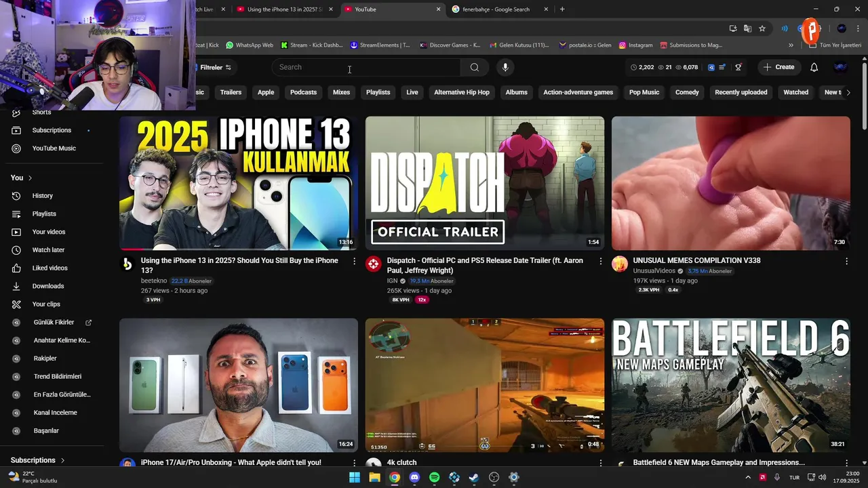
Task: Expand the Subscriptions section heading
Action: point(38,460)
